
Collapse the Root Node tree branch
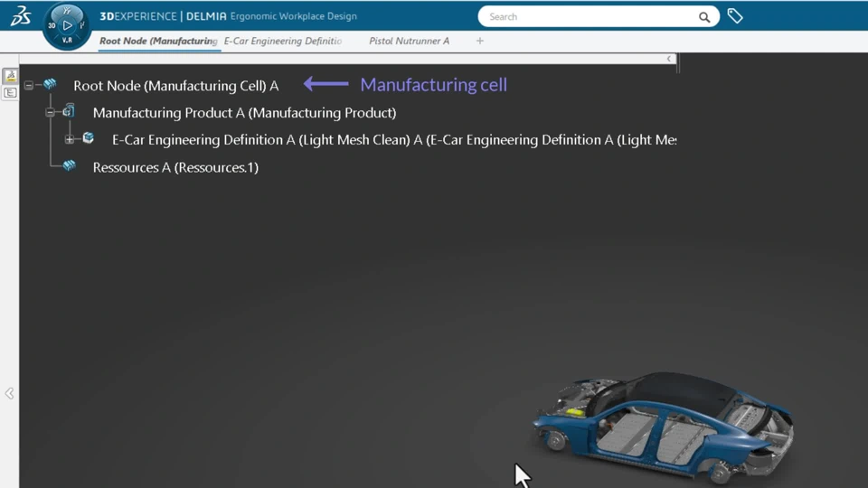click(29, 86)
